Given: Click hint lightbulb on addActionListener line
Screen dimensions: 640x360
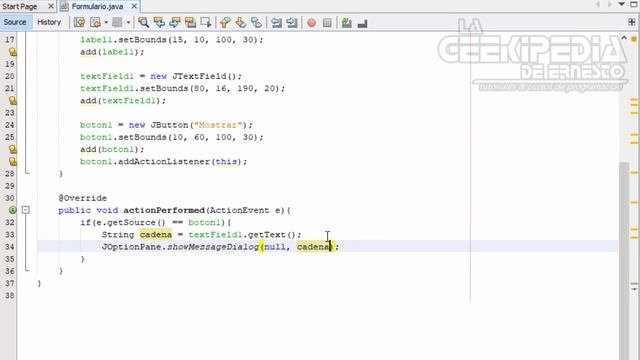Looking at the screenshot, I should pos(13,162).
